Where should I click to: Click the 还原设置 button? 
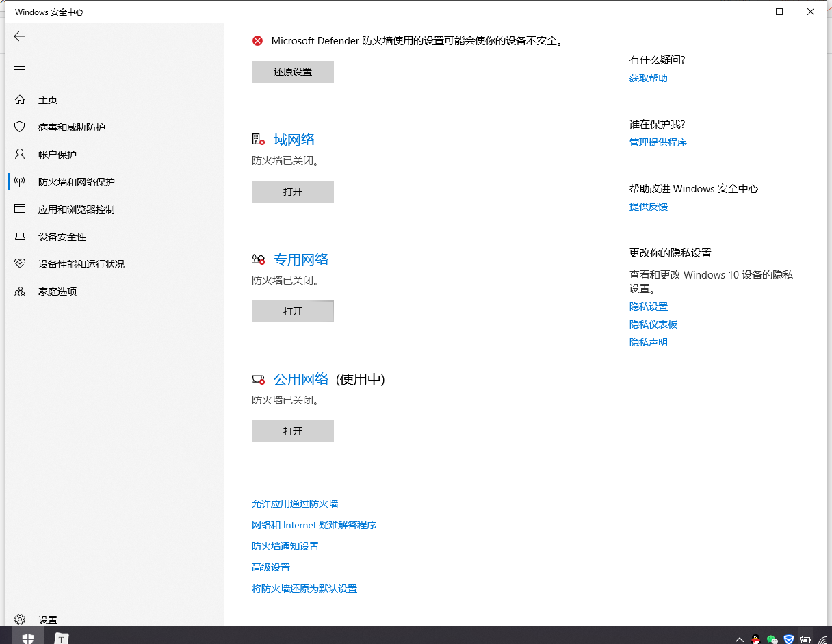point(293,71)
